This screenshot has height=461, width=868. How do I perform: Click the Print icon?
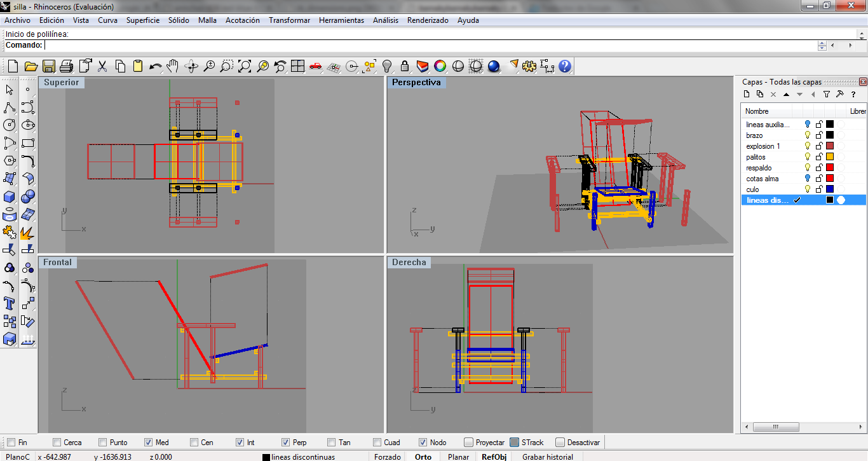coord(67,66)
